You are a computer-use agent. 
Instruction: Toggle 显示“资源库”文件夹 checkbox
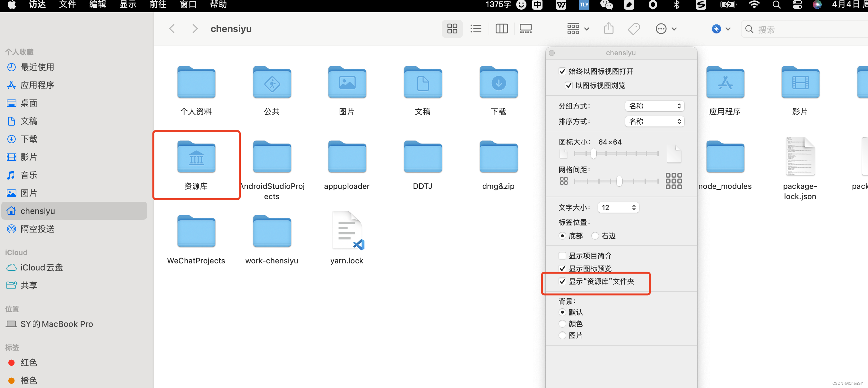(x=562, y=281)
